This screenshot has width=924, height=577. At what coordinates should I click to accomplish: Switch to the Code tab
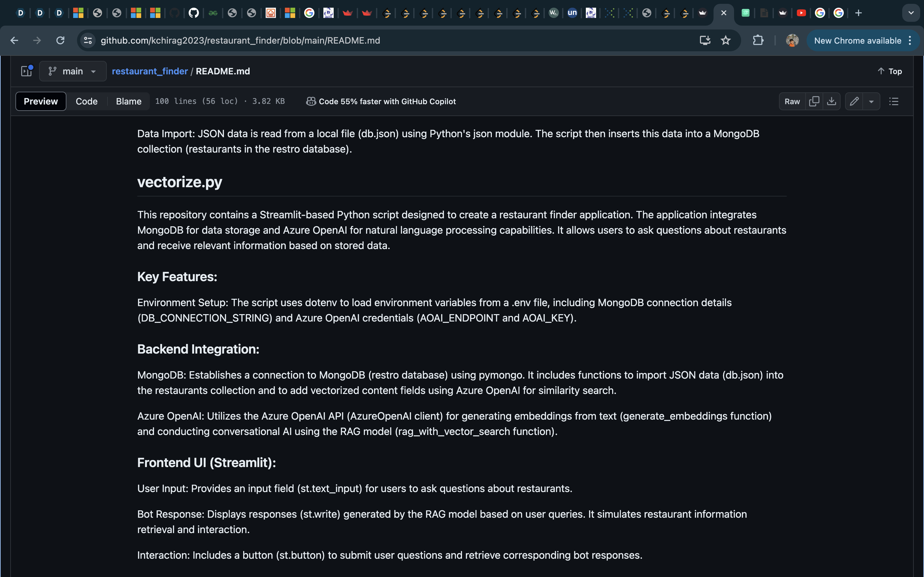pos(87,101)
